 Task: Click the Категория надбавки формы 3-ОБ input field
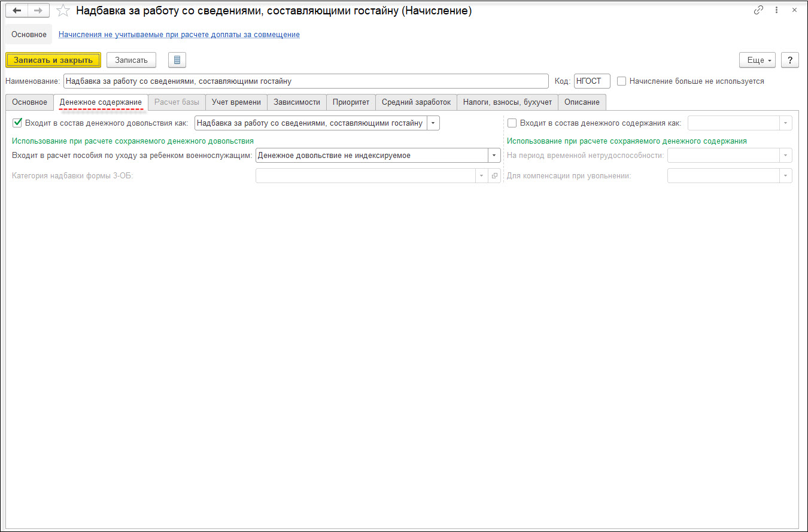click(366, 176)
